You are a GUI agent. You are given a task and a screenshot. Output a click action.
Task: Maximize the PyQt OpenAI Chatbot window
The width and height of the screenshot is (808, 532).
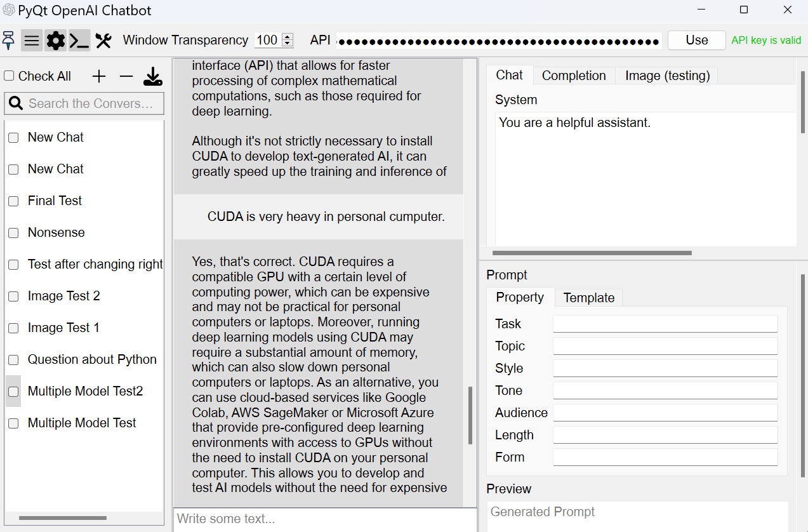pos(744,10)
